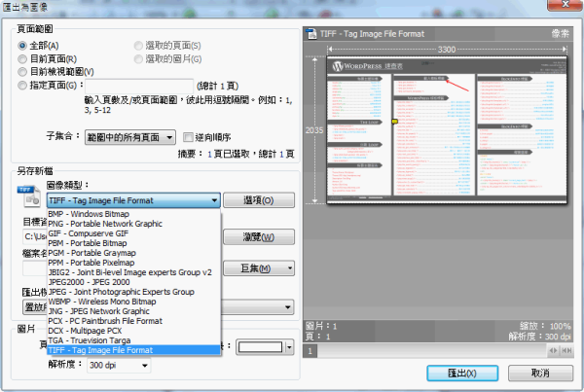The image size is (584, 392).
Task: Choose GIF - Compuserve GIF format
Action: point(133,233)
